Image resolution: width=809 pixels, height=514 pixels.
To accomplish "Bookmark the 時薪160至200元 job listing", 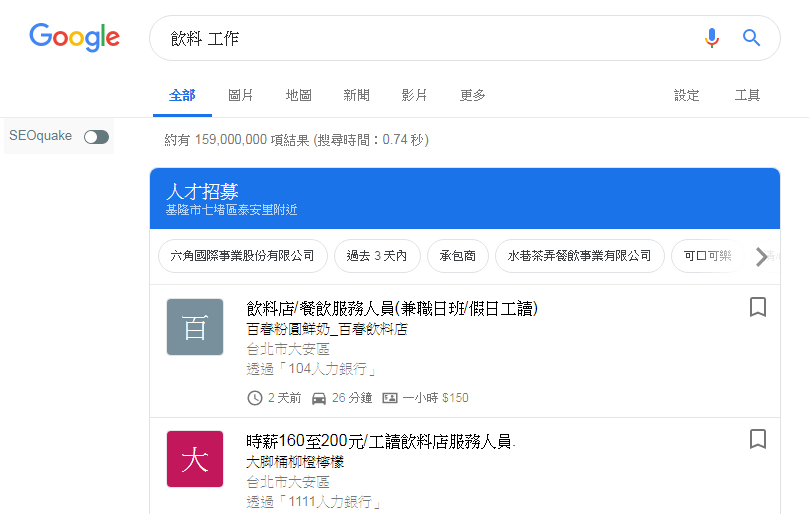I will (x=757, y=439).
